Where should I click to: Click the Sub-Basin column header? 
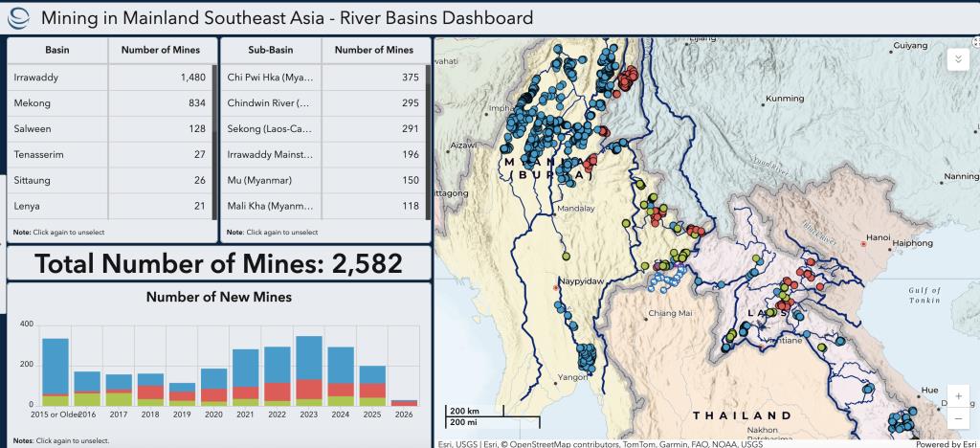click(271, 50)
